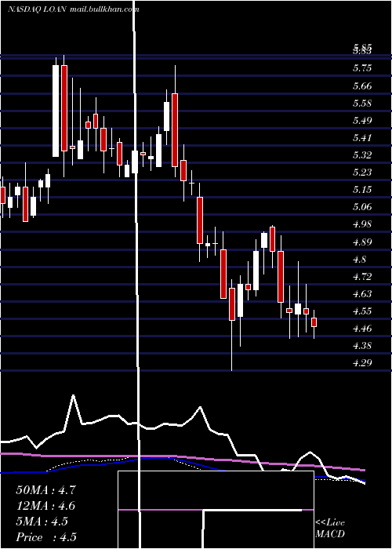Click the 4.38 price axis label
The image size is (392, 549).
pyautogui.click(x=362, y=346)
